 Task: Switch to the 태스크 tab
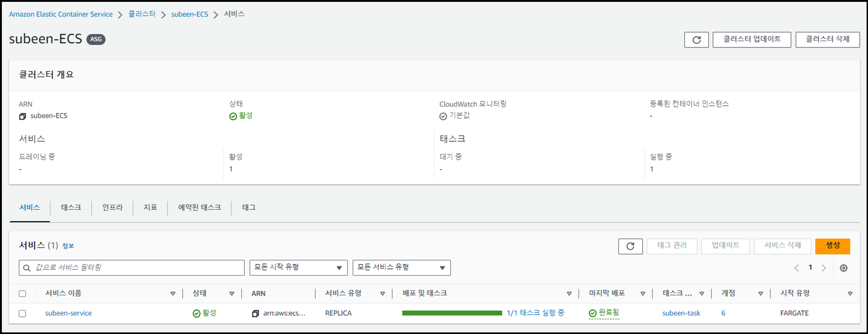[71, 207]
